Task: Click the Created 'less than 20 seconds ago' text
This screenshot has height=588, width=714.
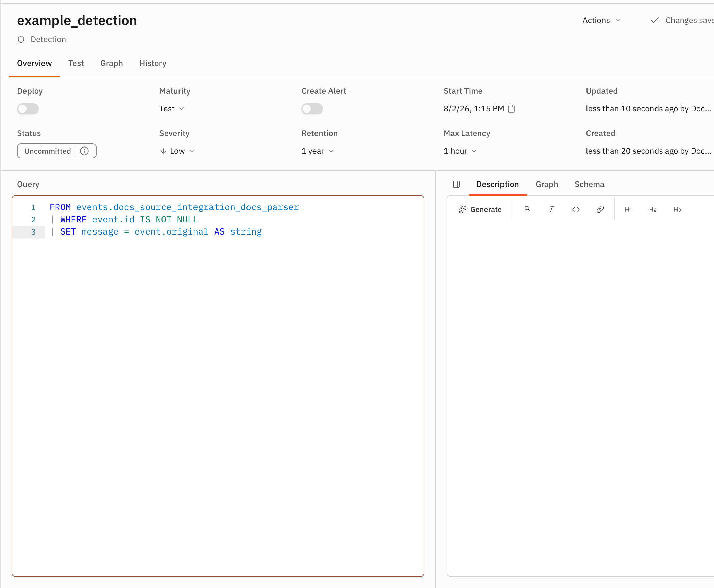Action: [648, 151]
